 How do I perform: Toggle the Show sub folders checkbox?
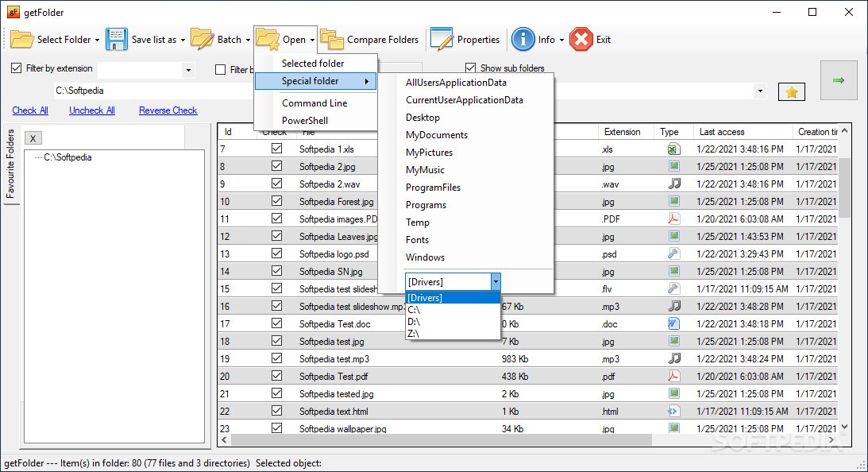471,68
